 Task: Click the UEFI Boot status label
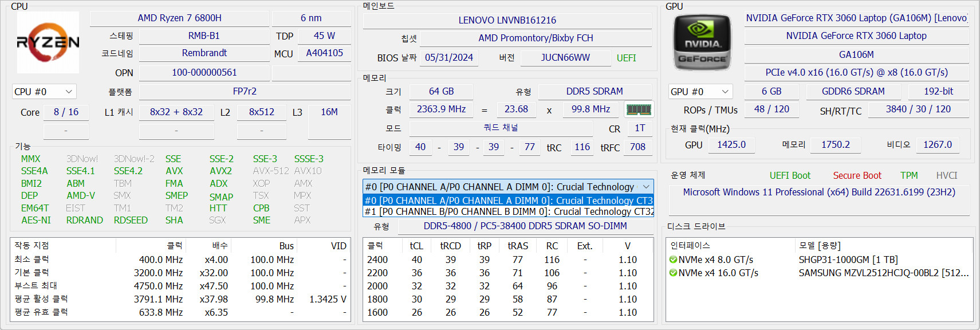tap(790, 176)
